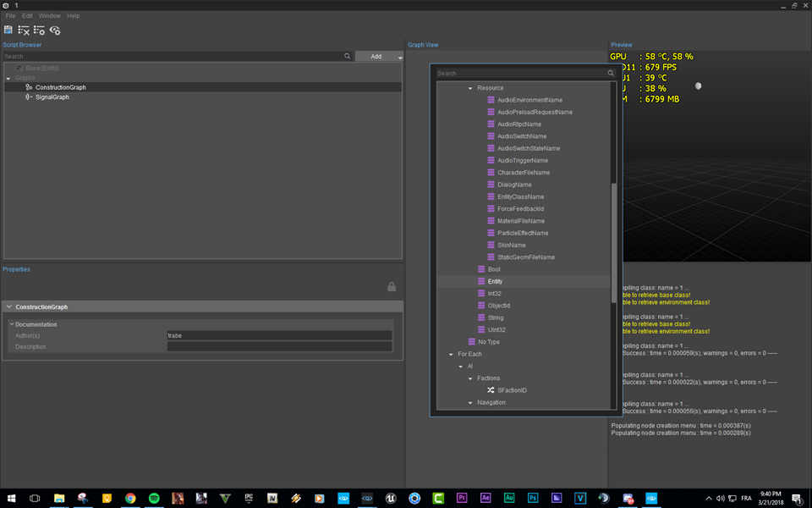Select the ForceFeedbackId node icon
The width and height of the screenshot is (812, 508).
[491, 208]
